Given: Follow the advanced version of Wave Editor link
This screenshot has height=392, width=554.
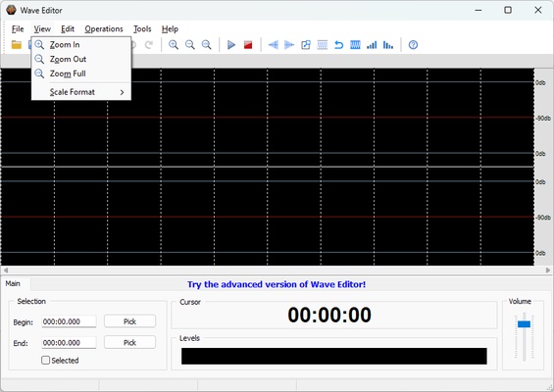Looking at the screenshot, I should click(x=277, y=284).
